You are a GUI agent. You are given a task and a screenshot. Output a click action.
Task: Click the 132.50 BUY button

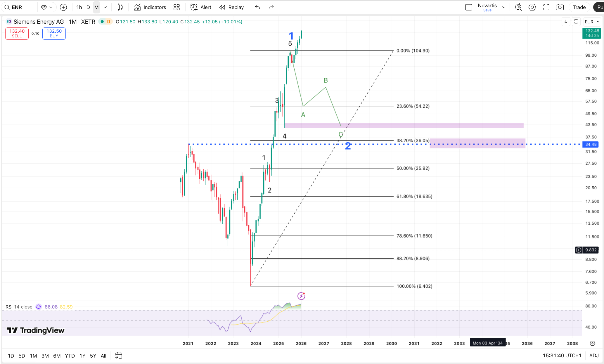pos(54,33)
